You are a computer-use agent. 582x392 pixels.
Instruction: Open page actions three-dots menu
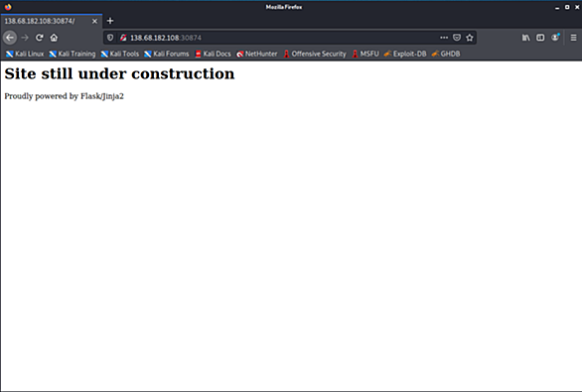click(x=444, y=38)
